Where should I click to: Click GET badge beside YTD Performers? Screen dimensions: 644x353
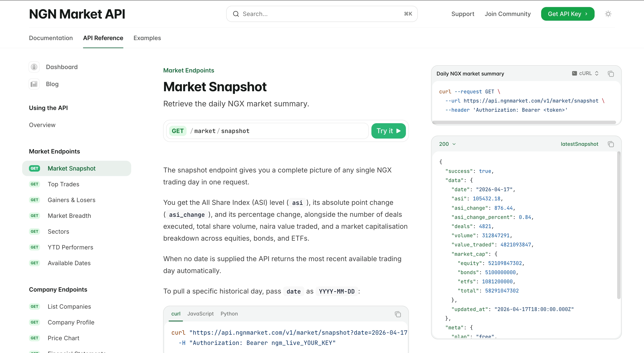click(x=34, y=247)
